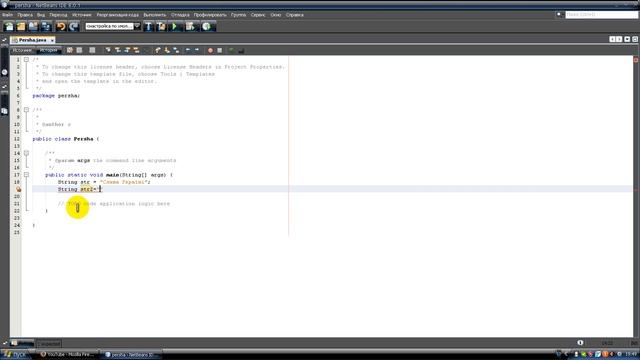
Task: Open the Реорганизация кода menu
Action: click(x=118, y=15)
